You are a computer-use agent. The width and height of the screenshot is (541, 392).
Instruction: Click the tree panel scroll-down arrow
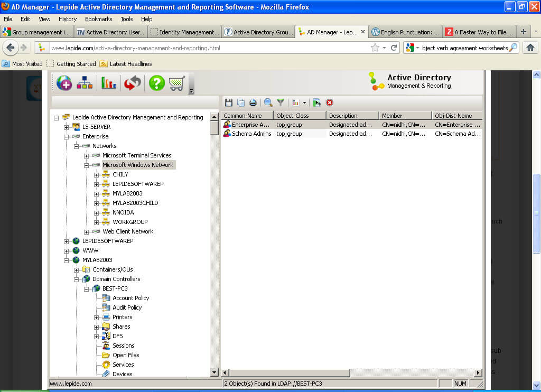pos(214,372)
